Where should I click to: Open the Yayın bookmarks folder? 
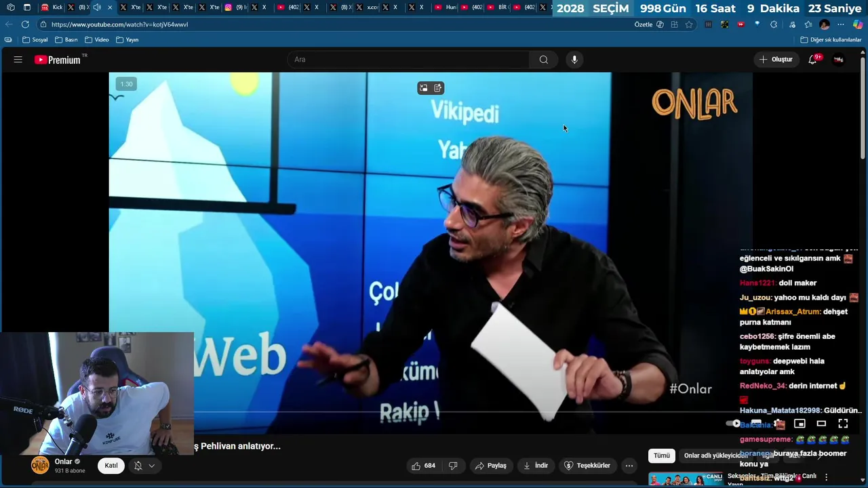click(x=127, y=40)
